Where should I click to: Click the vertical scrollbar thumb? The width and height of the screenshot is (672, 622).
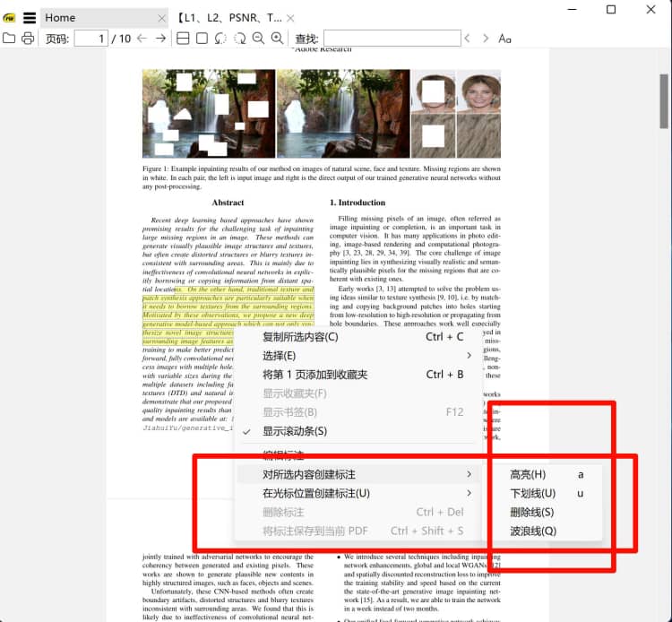(x=664, y=100)
